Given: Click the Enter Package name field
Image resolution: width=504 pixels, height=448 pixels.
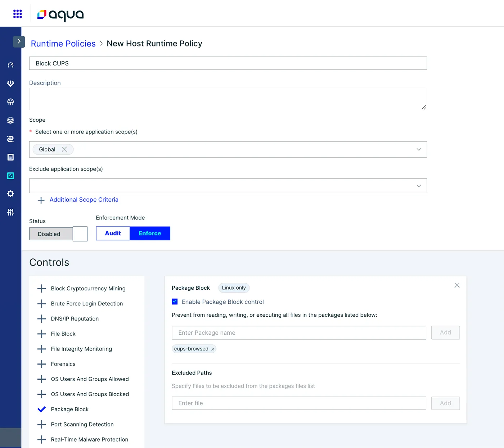Looking at the screenshot, I should point(299,333).
